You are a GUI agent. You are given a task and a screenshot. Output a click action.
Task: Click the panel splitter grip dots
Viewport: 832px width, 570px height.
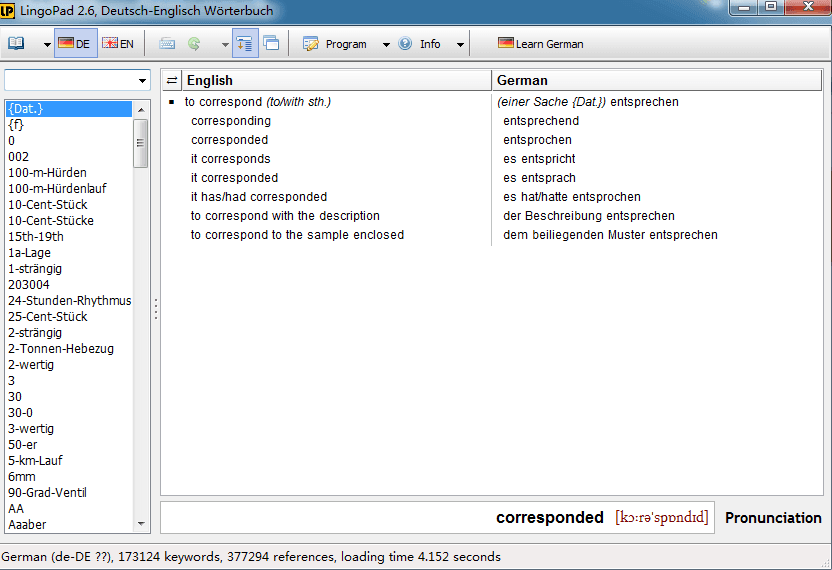tap(155, 309)
